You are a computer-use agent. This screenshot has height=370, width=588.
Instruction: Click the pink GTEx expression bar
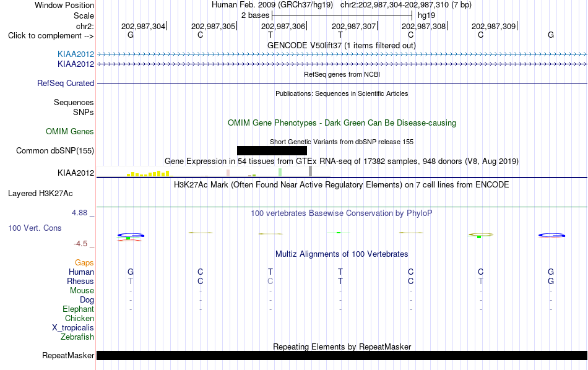pyautogui.click(x=228, y=173)
